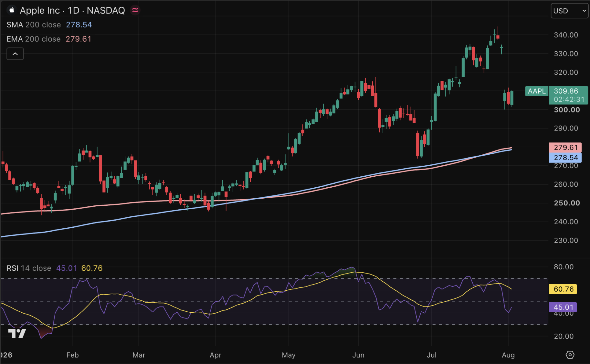Click the 320.00 price axis tick
Viewport: 590px width, 364px height.
(x=566, y=72)
